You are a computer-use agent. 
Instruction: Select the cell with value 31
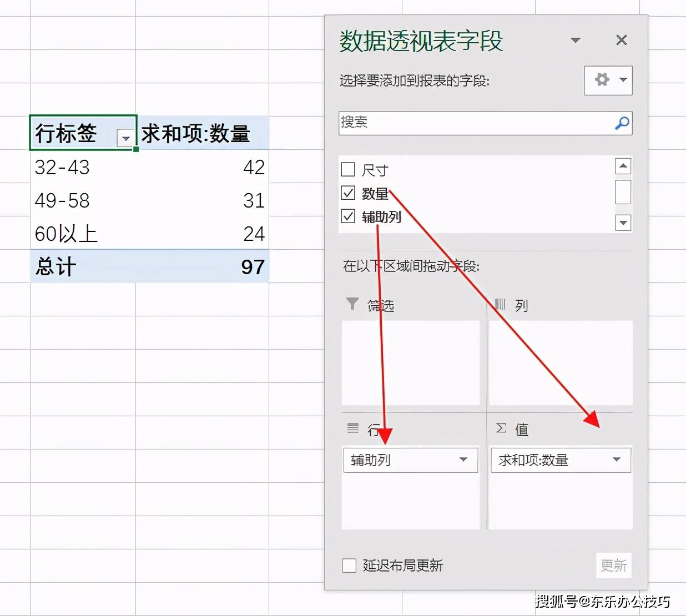[x=203, y=200]
